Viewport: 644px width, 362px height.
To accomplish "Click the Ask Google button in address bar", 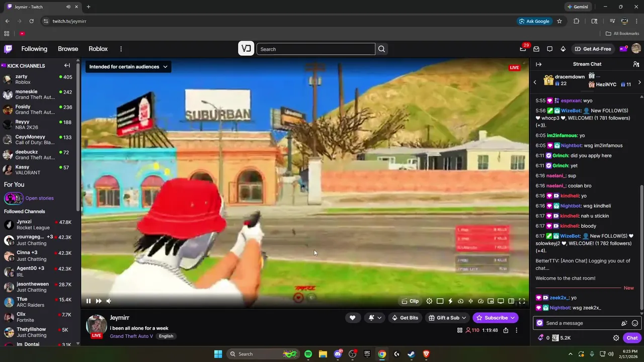I will tap(534, 21).
